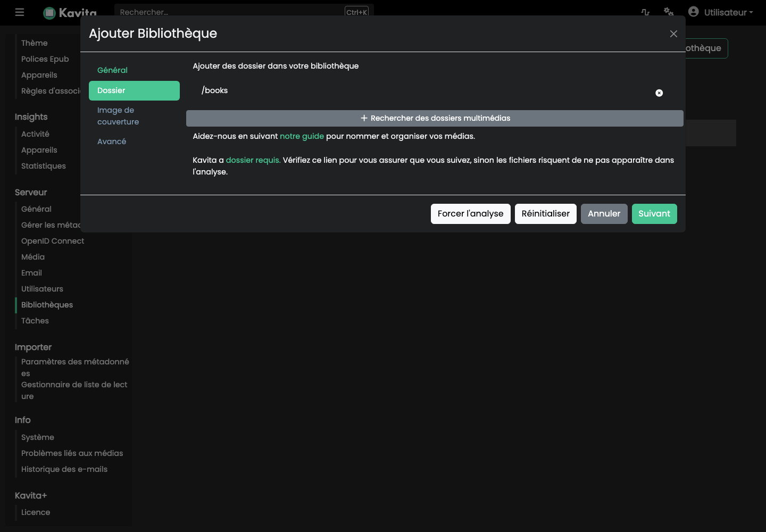This screenshot has width=766, height=532.
Task: Click the Kavita logo
Action: pos(70,13)
